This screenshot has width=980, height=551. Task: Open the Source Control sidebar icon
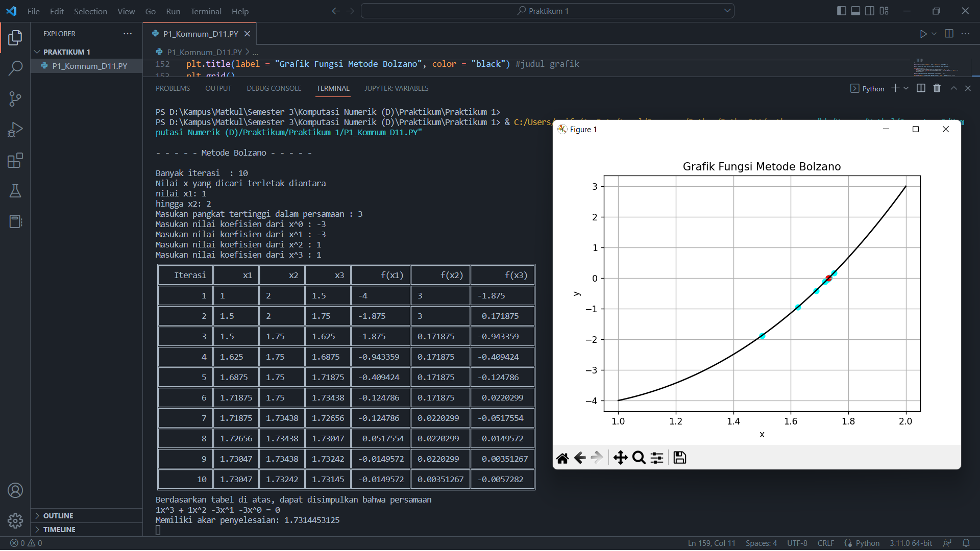click(15, 98)
